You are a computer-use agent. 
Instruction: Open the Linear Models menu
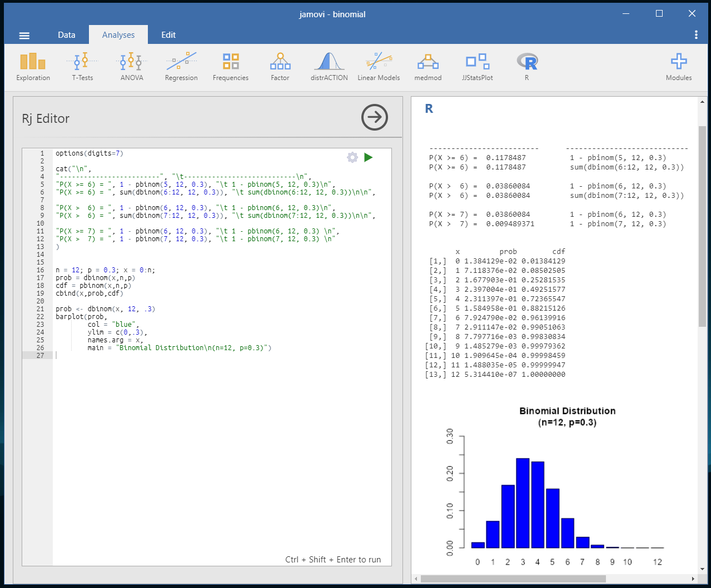pyautogui.click(x=379, y=67)
